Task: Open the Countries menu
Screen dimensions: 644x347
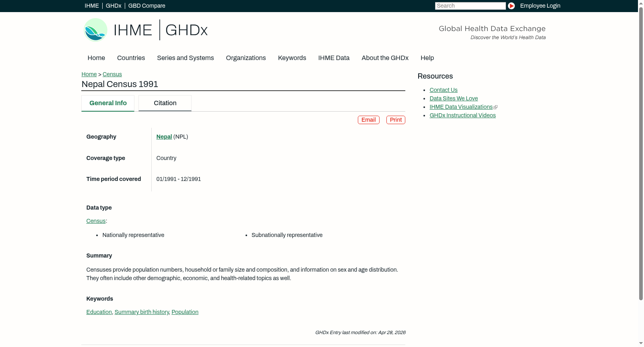Action: pyautogui.click(x=131, y=58)
